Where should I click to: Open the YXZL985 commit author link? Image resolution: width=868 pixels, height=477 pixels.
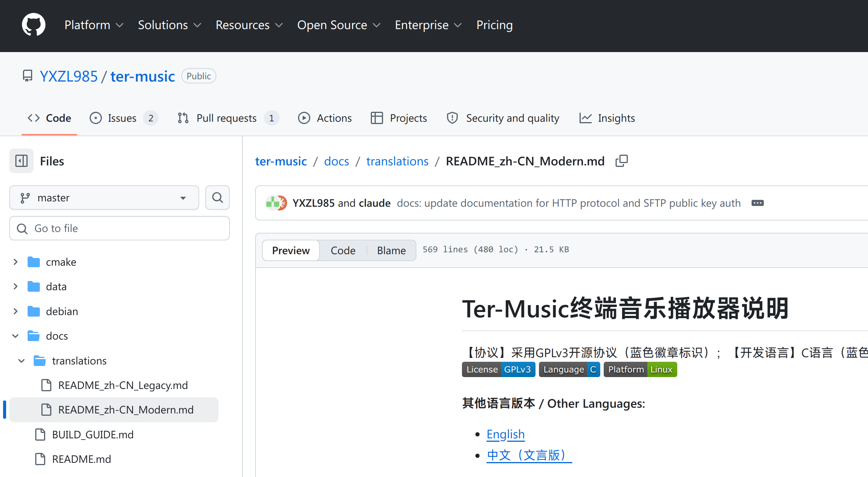pyautogui.click(x=313, y=203)
